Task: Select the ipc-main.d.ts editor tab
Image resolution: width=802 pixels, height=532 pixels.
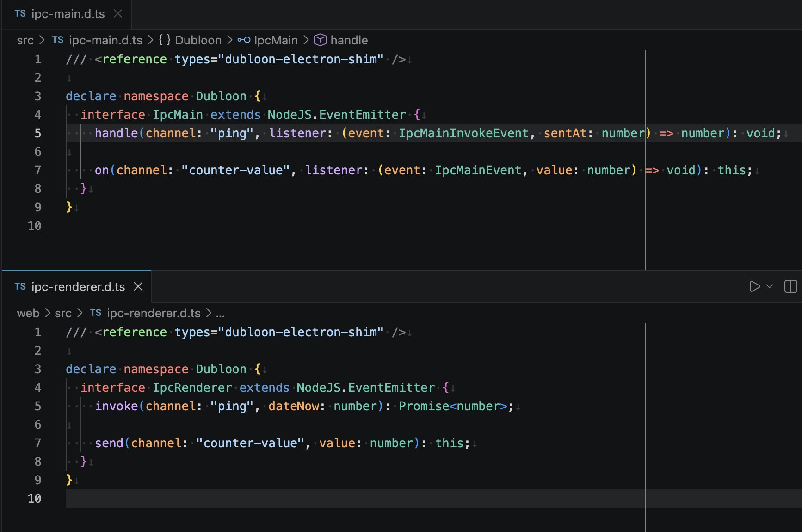Action: (67, 14)
